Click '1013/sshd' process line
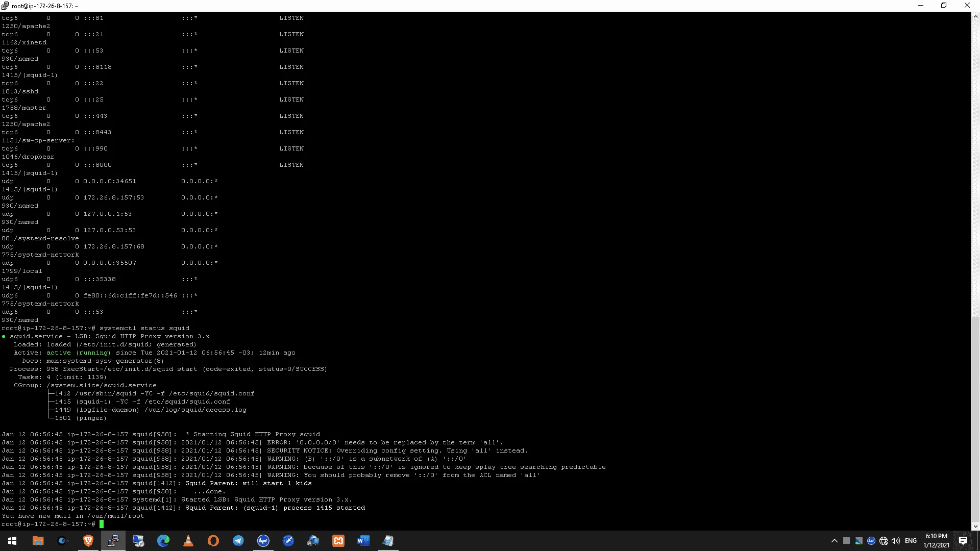This screenshot has height=551, width=980. pos(20,91)
